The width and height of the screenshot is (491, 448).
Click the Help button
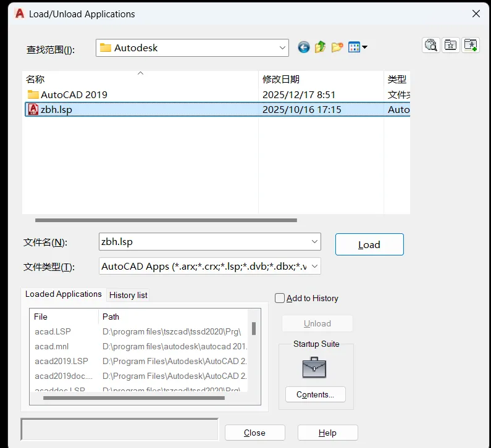[327, 433]
